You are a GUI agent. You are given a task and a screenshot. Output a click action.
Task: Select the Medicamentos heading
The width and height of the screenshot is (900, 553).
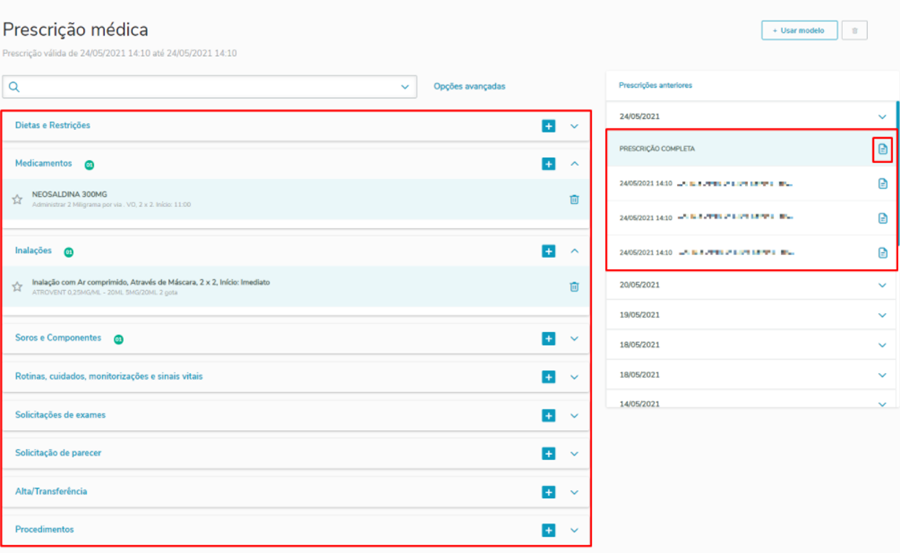point(44,163)
